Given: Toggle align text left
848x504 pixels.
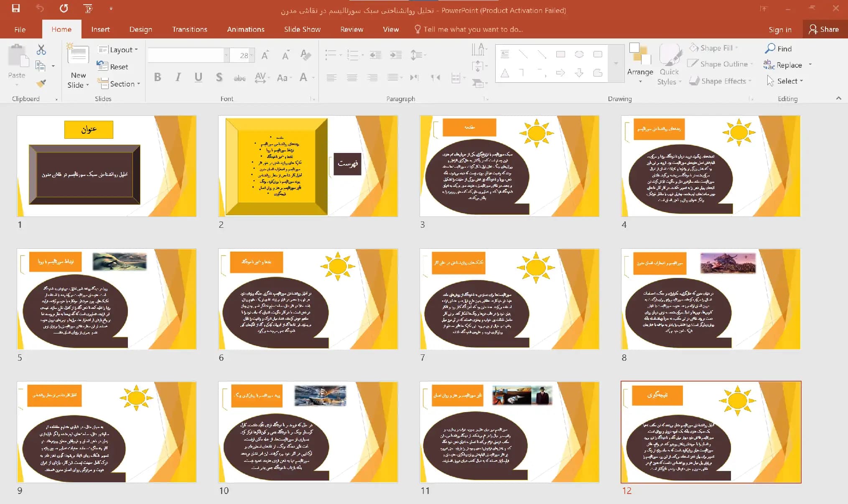Looking at the screenshot, I should point(331,77).
